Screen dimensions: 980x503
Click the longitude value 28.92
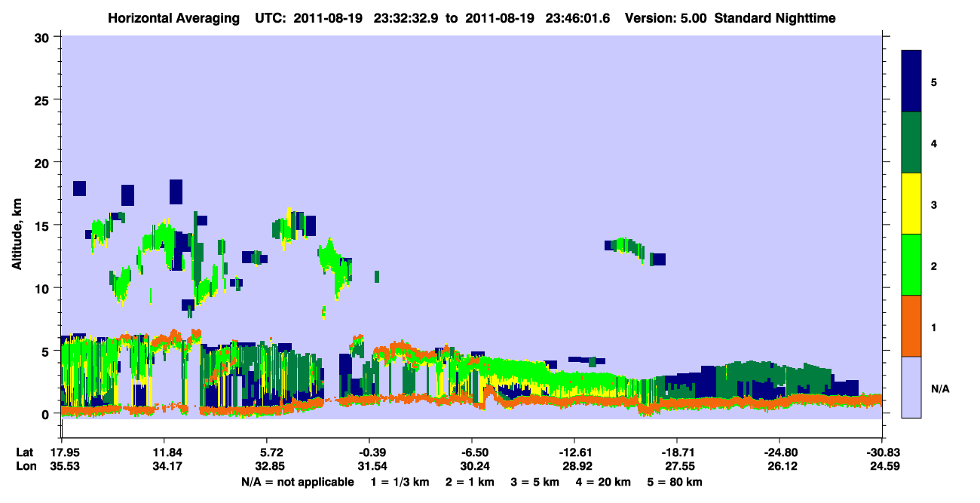pyautogui.click(x=577, y=467)
